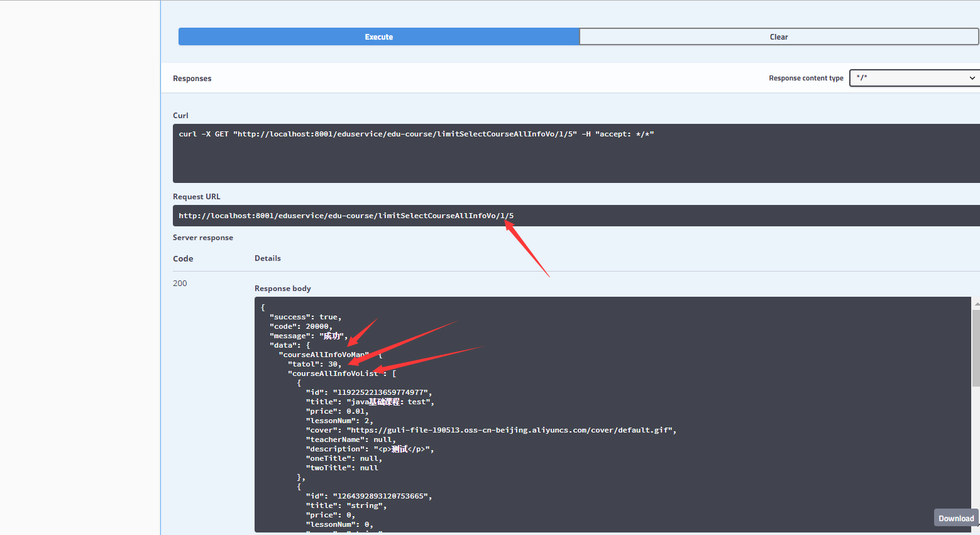Click the "code": 20000 line

coord(301,326)
